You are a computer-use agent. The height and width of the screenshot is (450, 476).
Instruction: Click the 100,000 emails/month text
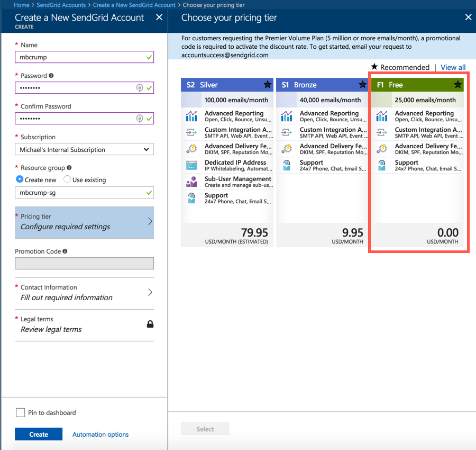pos(236,100)
